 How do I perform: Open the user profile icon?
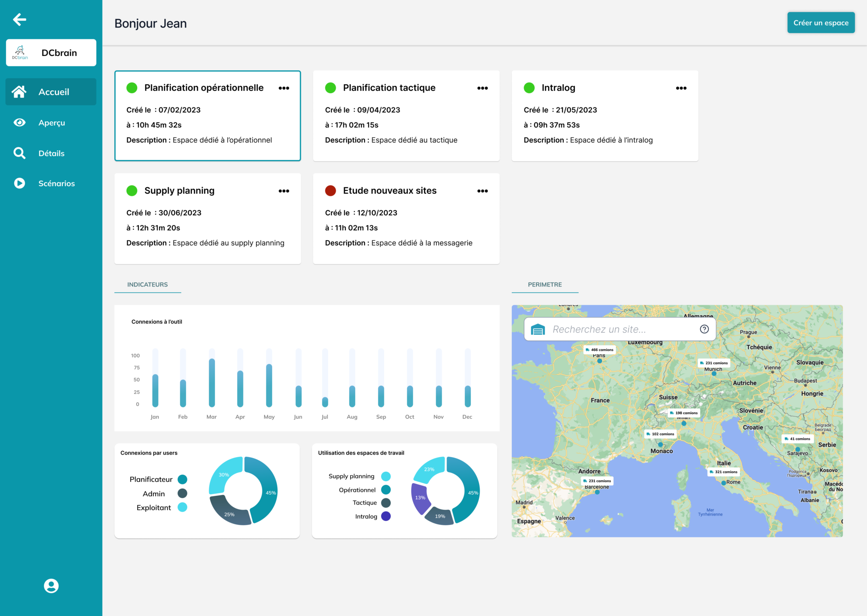pyautogui.click(x=51, y=586)
